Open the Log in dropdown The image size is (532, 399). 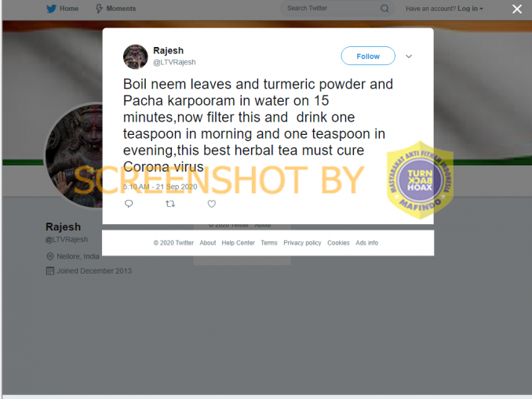(x=470, y=9)
